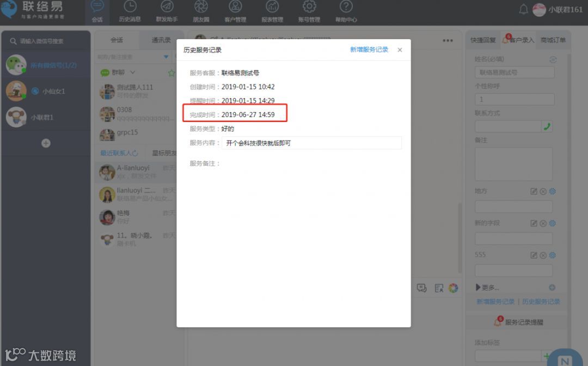Click the quick-reply speech bubble icon in chat toolbar

click(x=421, y=288)
